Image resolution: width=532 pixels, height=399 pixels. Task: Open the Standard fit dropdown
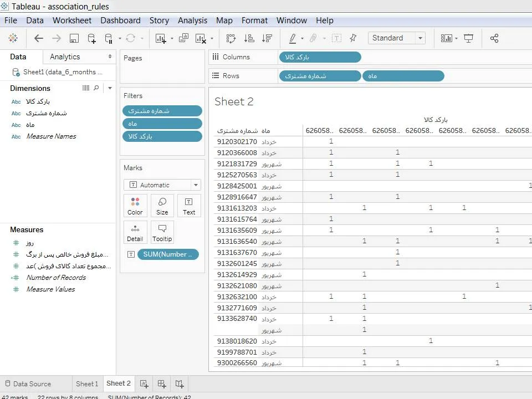coord(396,38)
